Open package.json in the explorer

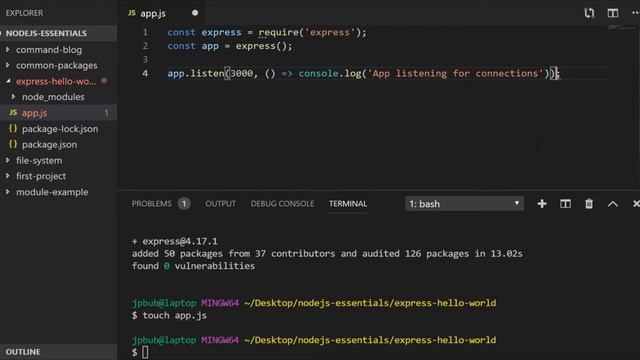pyautogui.click(x=49, y=144)
